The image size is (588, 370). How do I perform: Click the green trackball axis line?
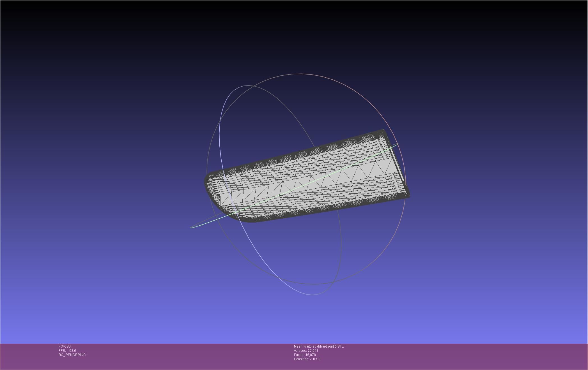click(x=309, y=183)
